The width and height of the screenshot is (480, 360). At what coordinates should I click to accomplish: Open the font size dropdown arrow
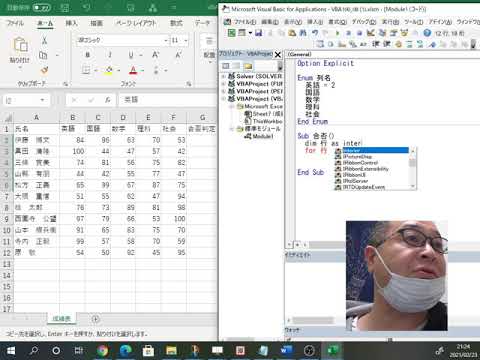186,40
